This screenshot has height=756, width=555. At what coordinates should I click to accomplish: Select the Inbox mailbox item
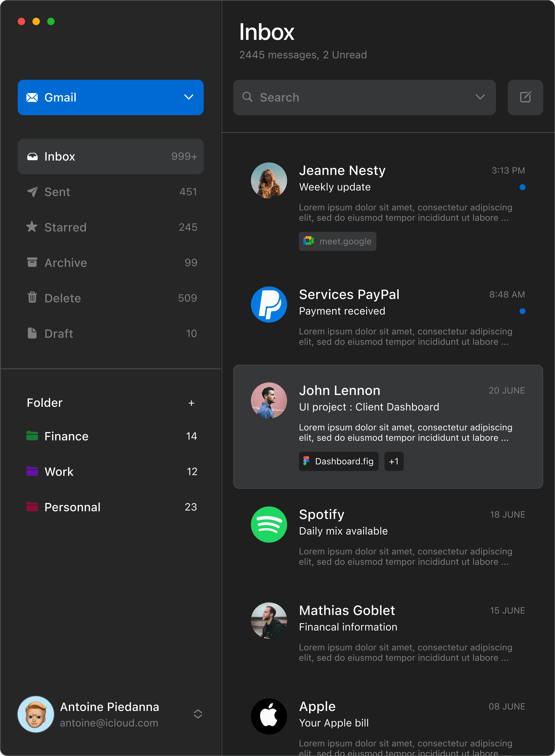(111, 157)
